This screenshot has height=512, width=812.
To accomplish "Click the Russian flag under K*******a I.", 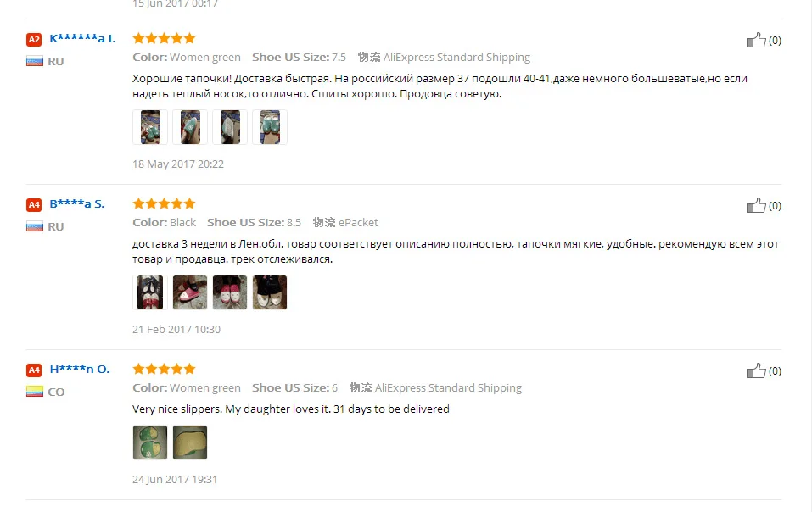I will click(35, 62).
